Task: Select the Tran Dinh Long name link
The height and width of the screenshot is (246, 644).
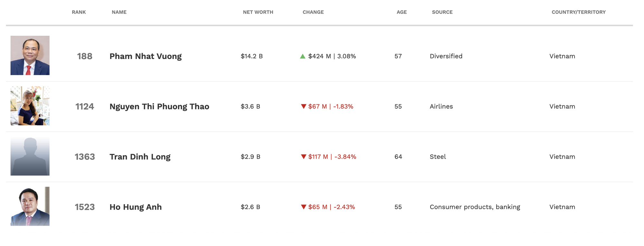Action: tap(140, 157)
